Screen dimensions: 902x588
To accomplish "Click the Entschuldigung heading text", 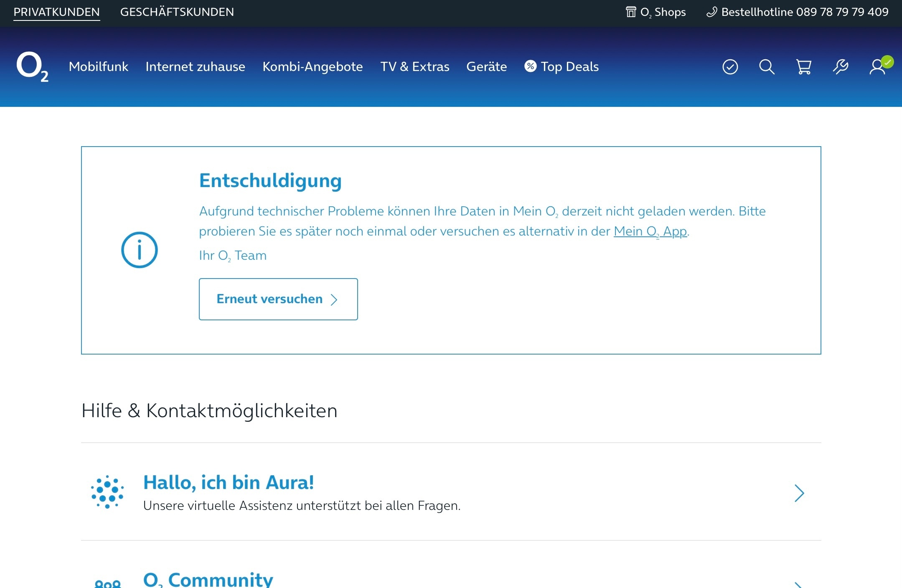I will [x=270, y=181].
